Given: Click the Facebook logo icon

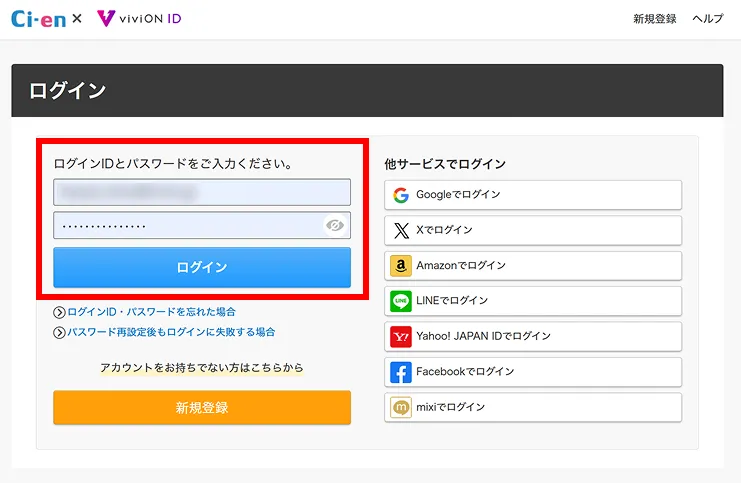Looking at the screenshot, I should (x=401, y=372).
